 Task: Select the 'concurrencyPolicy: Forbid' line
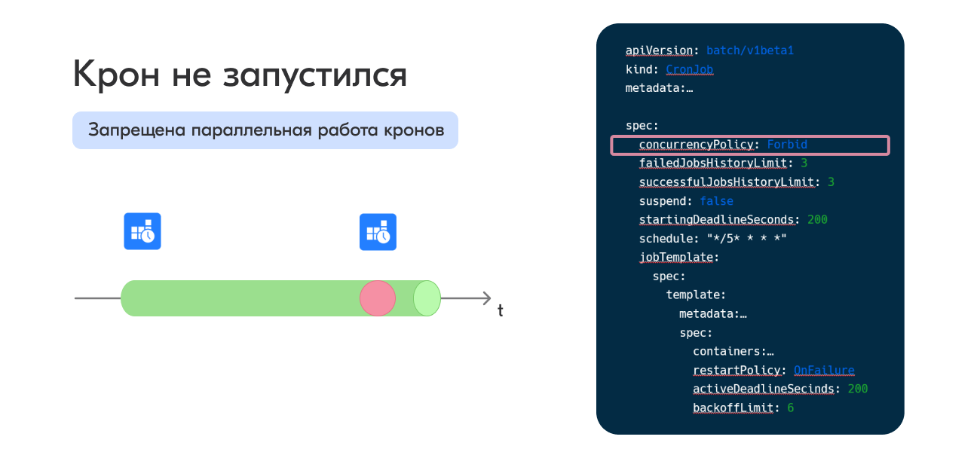pyautogui.click(x=750, y=145)
